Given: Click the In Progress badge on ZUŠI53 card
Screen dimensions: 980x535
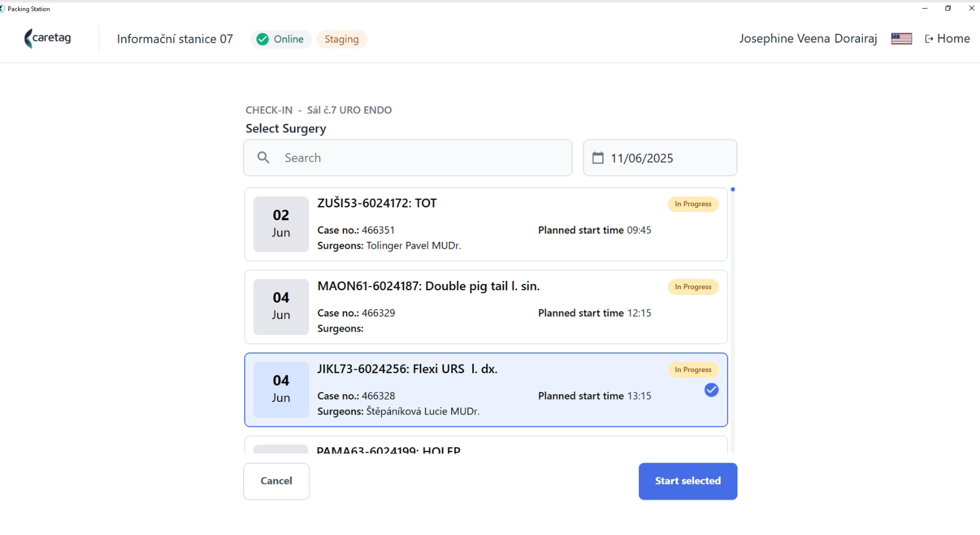Looking at the screenshot, I should pos(693,204).
